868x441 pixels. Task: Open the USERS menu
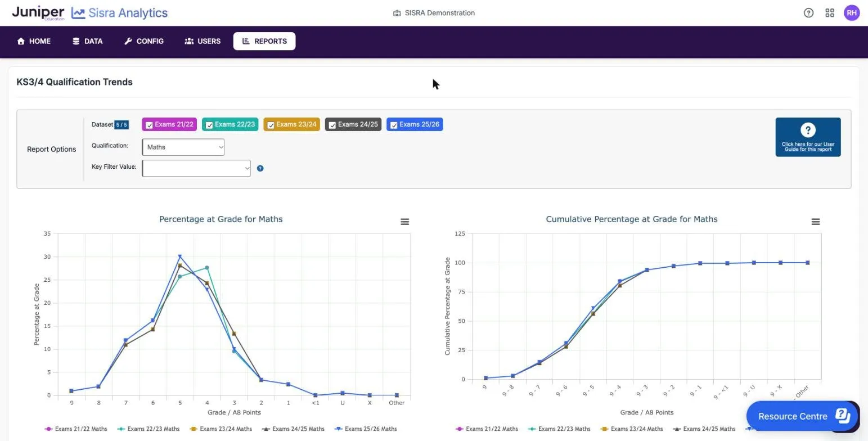(203, 41)
